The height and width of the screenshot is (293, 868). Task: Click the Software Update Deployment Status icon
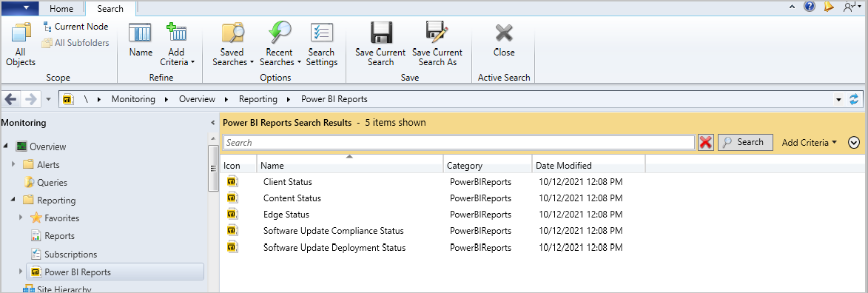[232, 247]
